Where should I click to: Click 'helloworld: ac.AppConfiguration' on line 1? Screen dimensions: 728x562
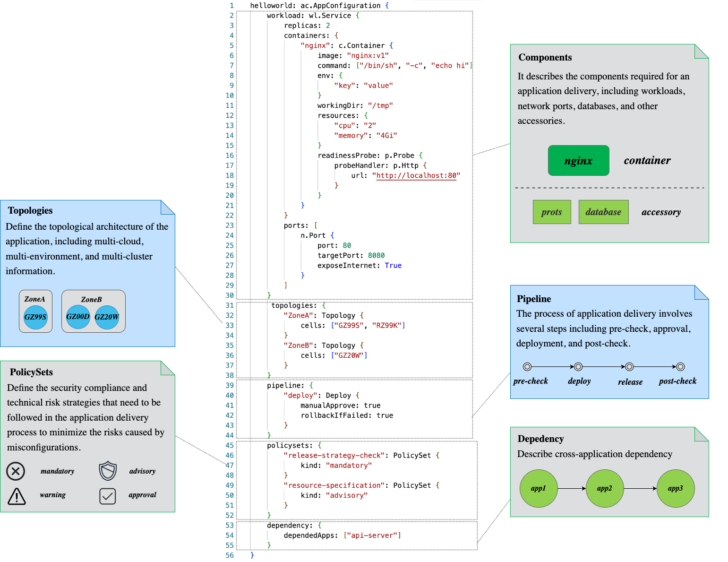click(x=315, y=6)
